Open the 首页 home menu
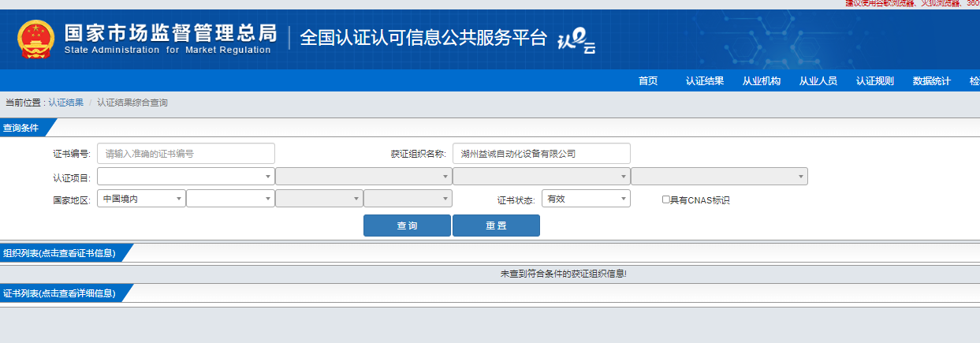The width and height of the screenshot is (980, 343). [x=648, y=81]
